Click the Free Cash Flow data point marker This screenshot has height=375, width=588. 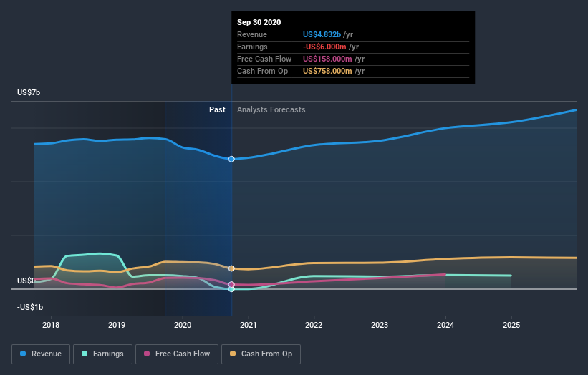point(231,285)
